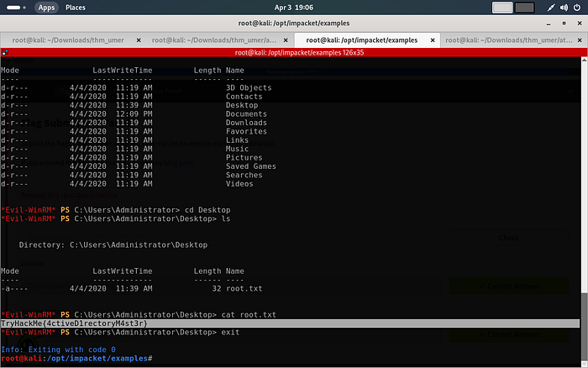588x368 pixels.
Task: Close the /opt/impacket/examples tab
Action: pyautogui.click(x=433, y=40)
